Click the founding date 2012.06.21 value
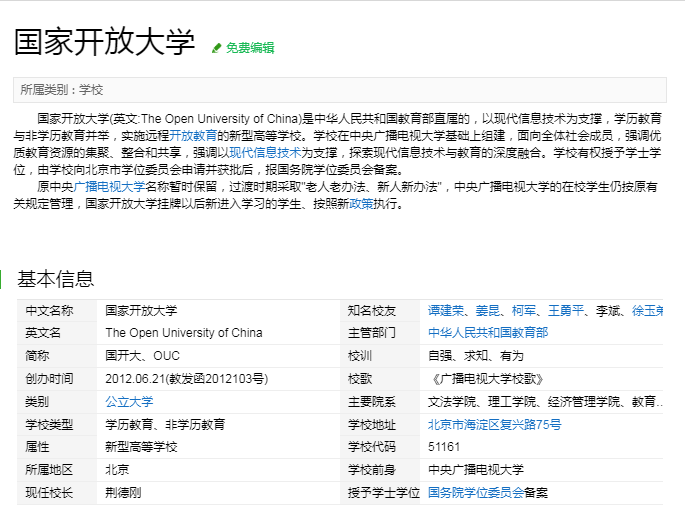This screenshot has width=685, height=513. point(187,378)
